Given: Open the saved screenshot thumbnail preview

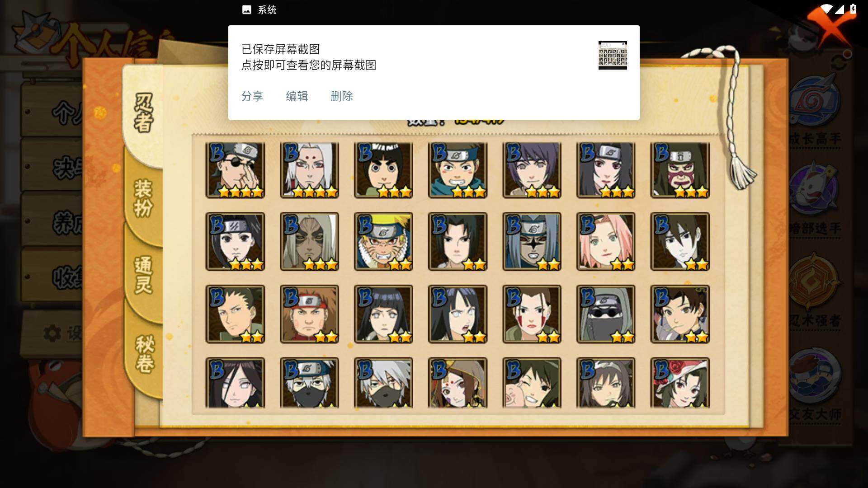Looking at the screenshot, I should (x=613, y=55).
